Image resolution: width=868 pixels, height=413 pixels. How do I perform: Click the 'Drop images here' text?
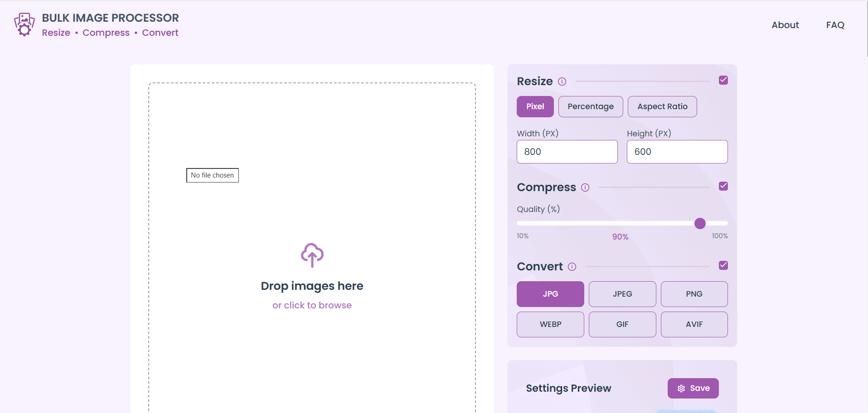pyautogui.click(x=312, y=286)
